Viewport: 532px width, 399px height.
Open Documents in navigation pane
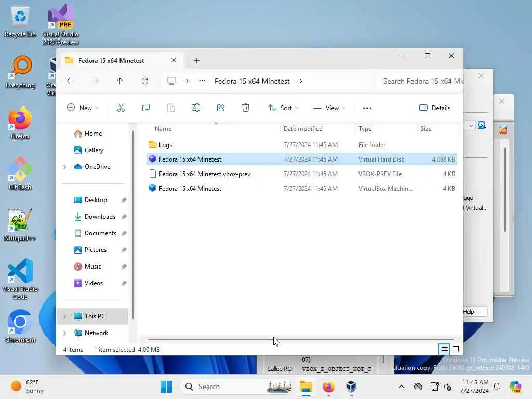tap(95, 233)
